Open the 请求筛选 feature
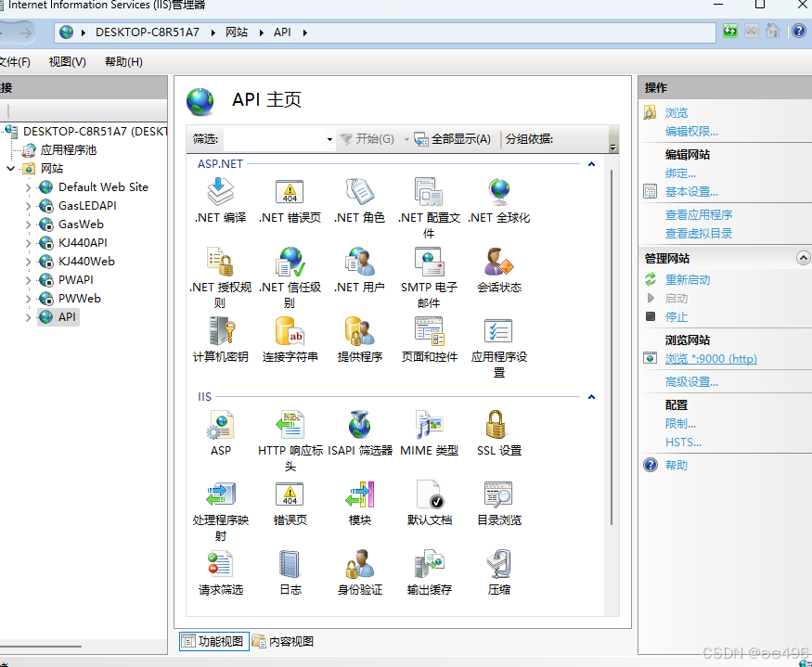Viewport: 812px width, 667px height. [x=221, y=572]
